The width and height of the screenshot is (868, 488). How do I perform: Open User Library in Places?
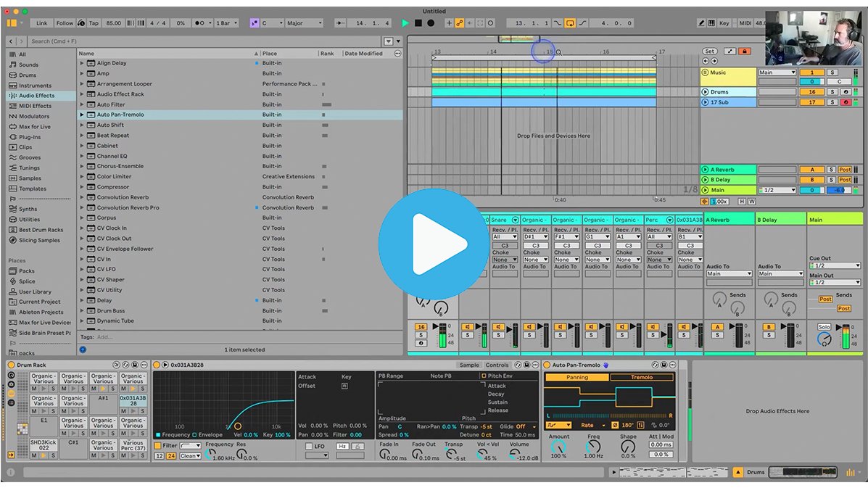(x=35, y=291)
